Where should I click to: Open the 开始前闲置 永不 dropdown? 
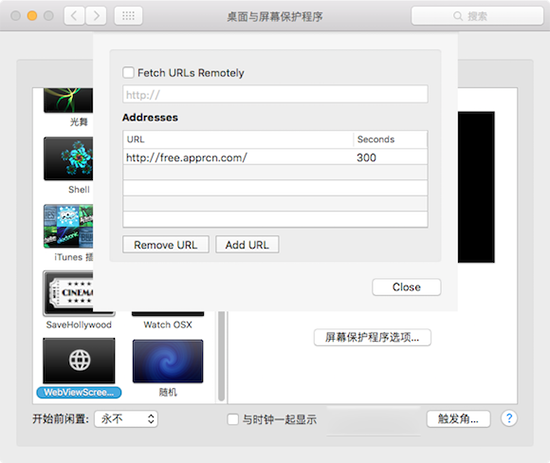(126, 419)
